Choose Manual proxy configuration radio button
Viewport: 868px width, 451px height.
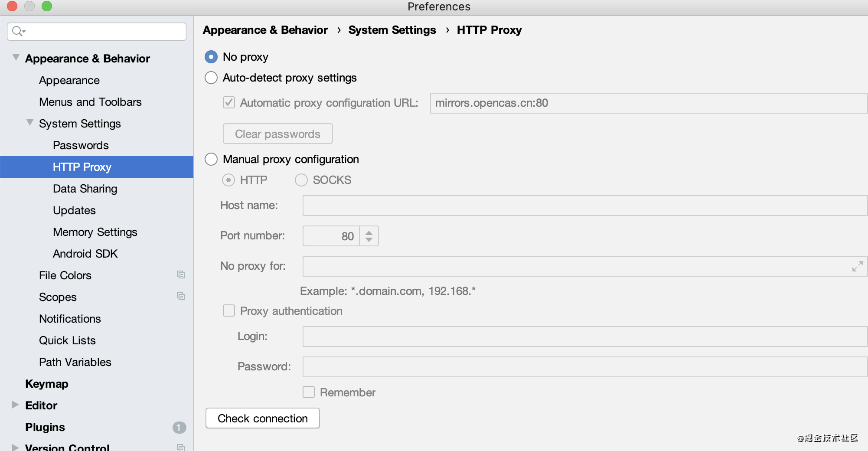[x=211, y=159]
